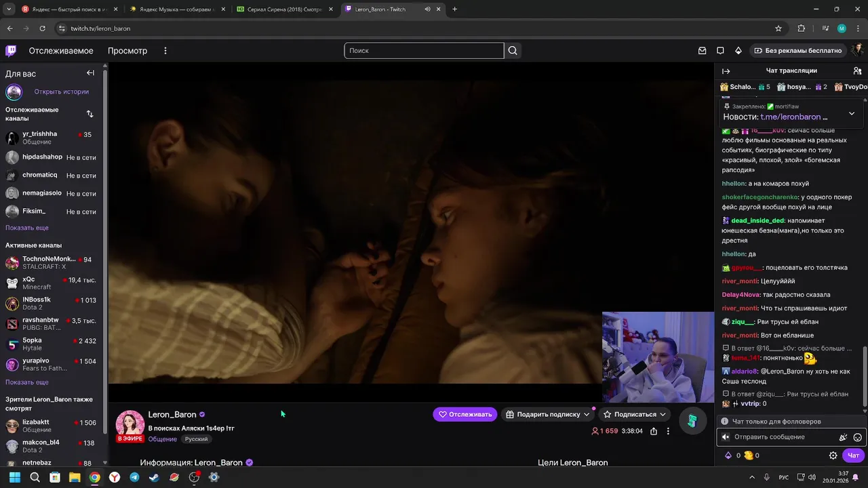This screenshot has height=488, width=868.
Task: Click Показать еще under active channels
Action: 27,382
